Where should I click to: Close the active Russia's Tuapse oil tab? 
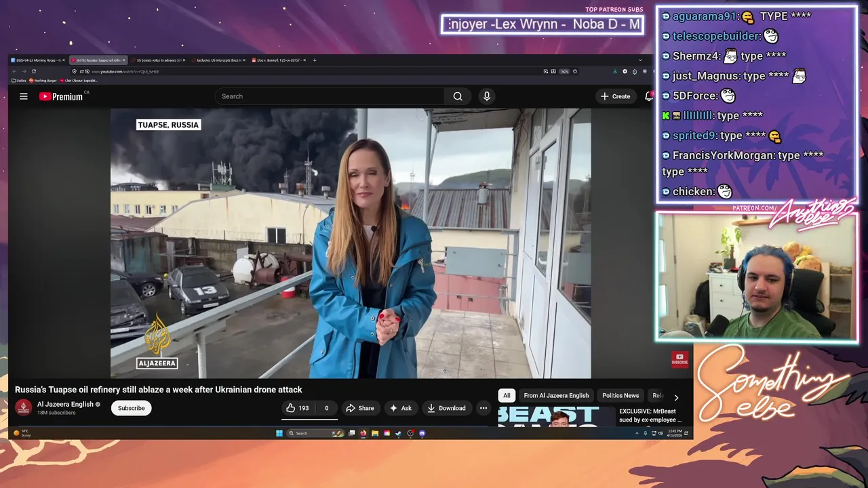click(123, 60)
